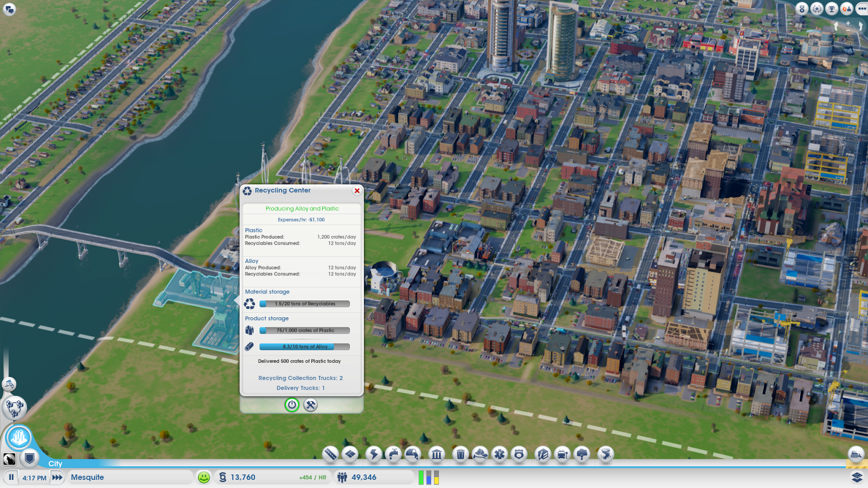This screenshot has width=868, height=488.
Task: Click the +454 / HR income text
Action: coord(312,478)
